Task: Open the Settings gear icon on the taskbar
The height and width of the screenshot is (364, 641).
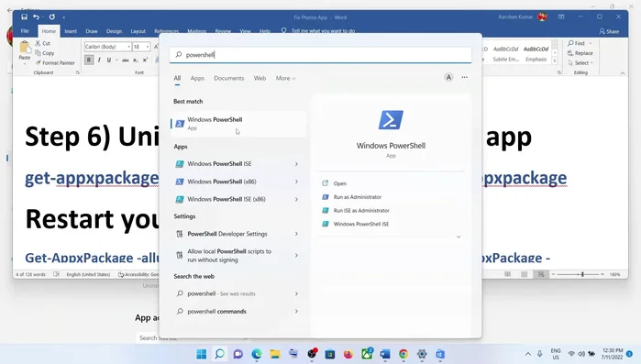Action: [x=422, y=354]
